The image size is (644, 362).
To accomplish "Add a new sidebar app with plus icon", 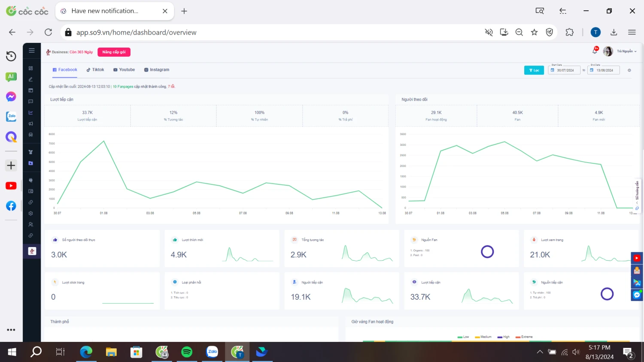I will tap(11, 166).
